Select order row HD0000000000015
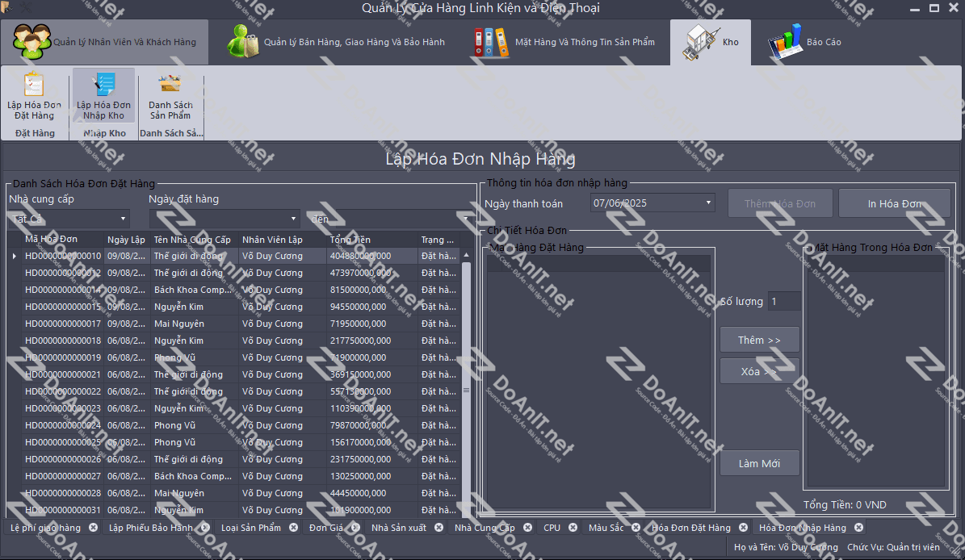This screenshot has width=965, height=560. pyautogui.click(x=63, y=307)
